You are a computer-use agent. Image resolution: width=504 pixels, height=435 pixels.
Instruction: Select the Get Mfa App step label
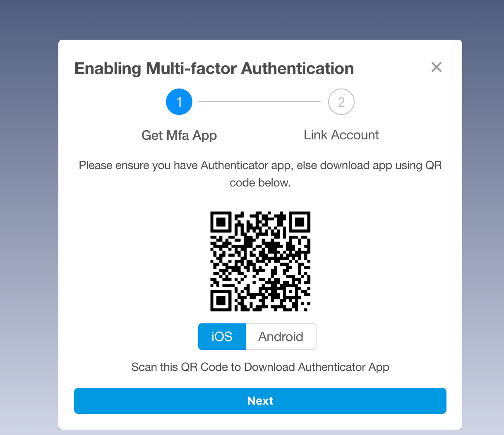[x=179, y=135]
